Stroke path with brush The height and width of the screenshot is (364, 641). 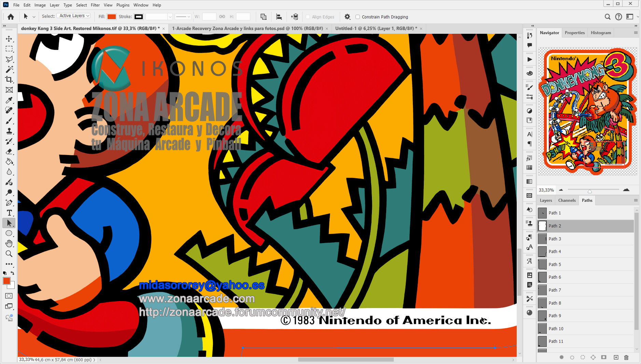(x=572, y=357)
